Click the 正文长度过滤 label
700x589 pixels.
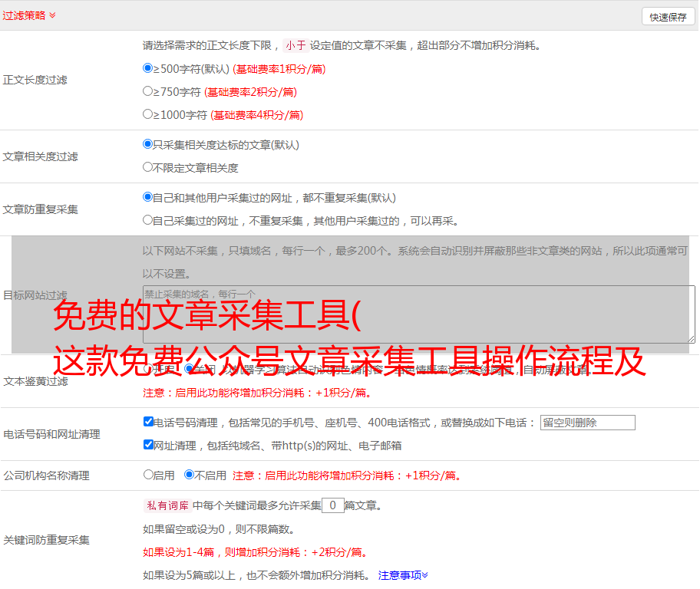click(x=35, y=80)
